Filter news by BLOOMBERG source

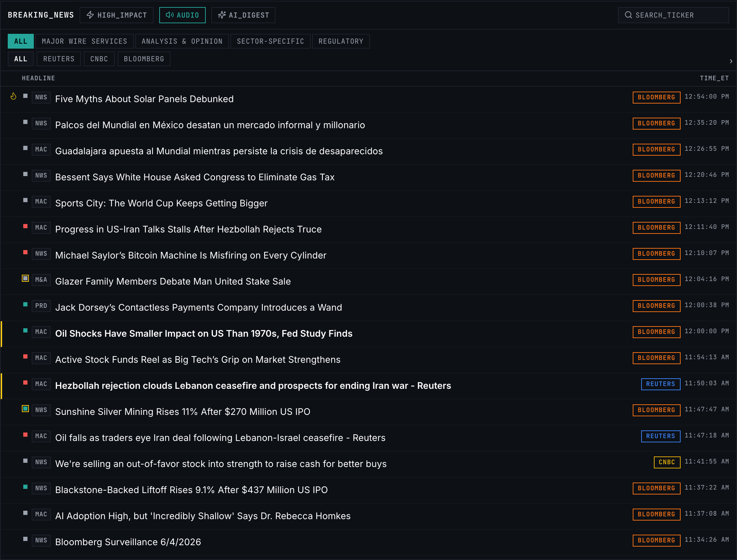pyautogui.click(x=144, y=59)
